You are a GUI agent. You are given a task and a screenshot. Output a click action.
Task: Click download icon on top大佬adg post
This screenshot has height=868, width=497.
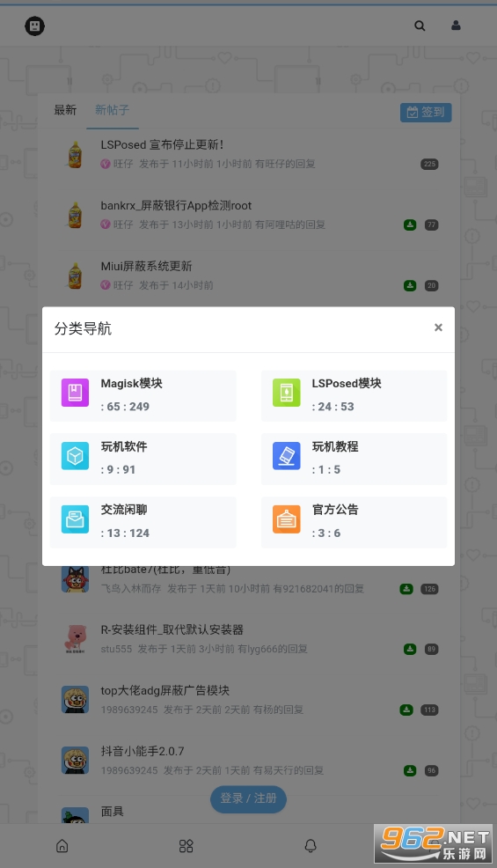coord(406,710)
